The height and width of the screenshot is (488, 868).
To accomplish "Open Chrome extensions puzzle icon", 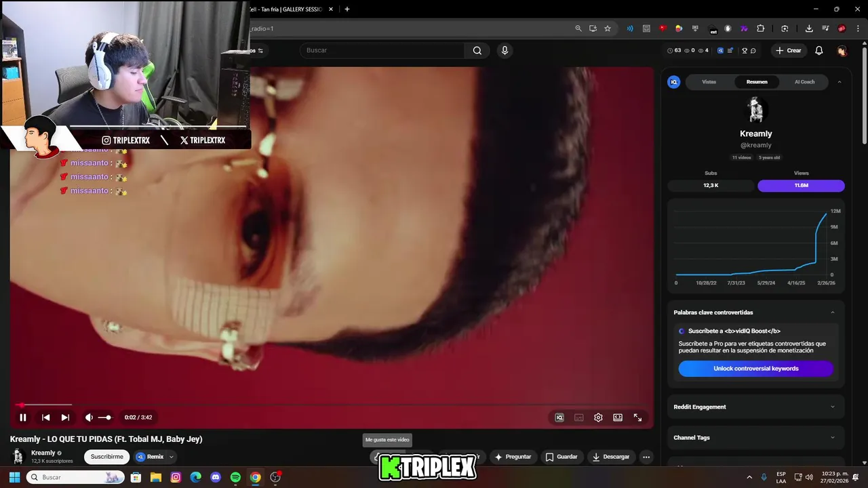I will pos(760,28).
